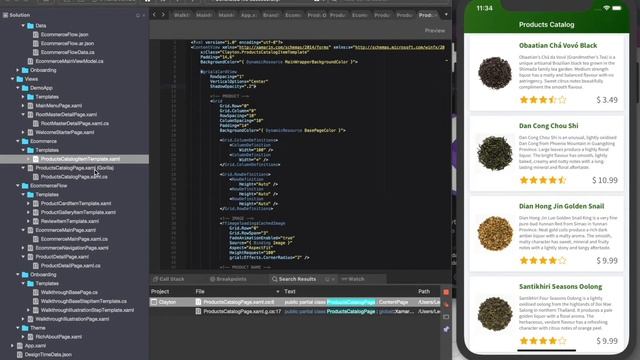Click the Data folder icon
The width and height of the screenshot is (640, 360).
[x=30, y=26]
